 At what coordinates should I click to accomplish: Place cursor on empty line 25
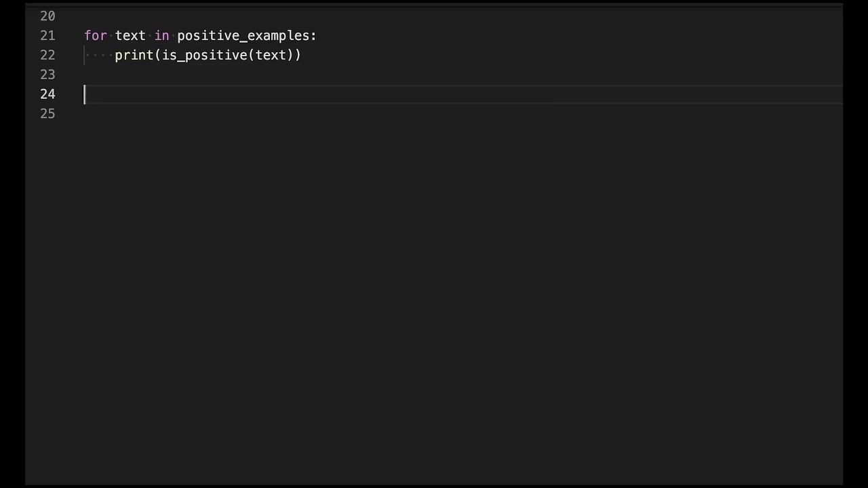(271, 114)
